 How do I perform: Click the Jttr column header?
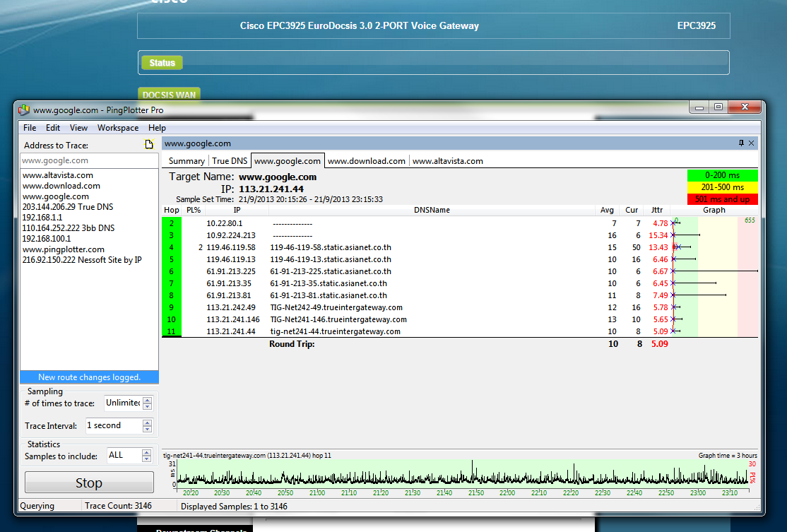click(656, 210)
